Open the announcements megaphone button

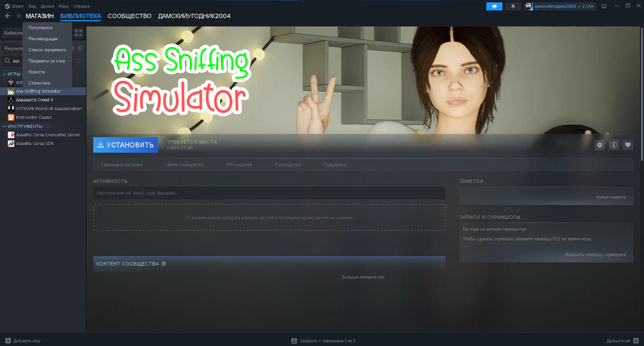(x=494, y=6)
